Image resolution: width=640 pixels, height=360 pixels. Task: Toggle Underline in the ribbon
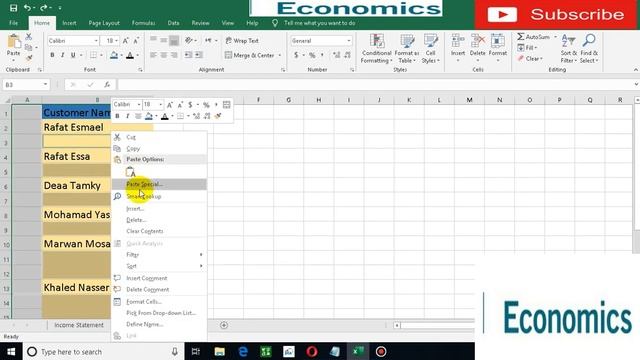pos(73,55)
